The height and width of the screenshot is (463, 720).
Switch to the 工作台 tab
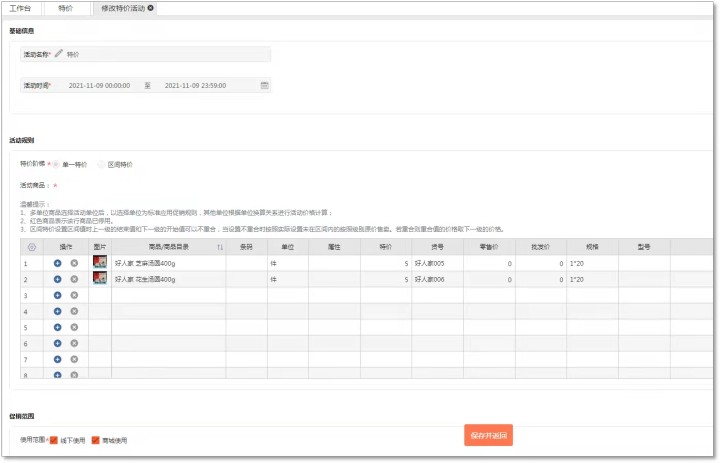pos(22,8)
